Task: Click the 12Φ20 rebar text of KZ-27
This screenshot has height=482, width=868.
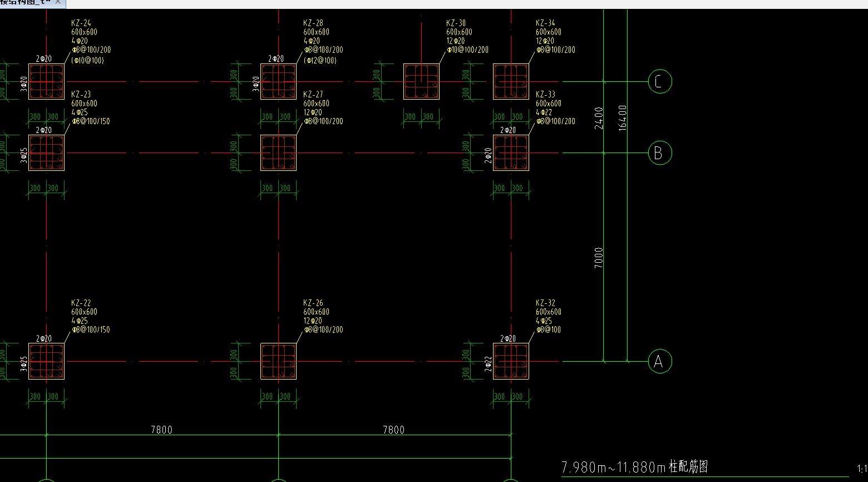Action: (x=313, y=112)
